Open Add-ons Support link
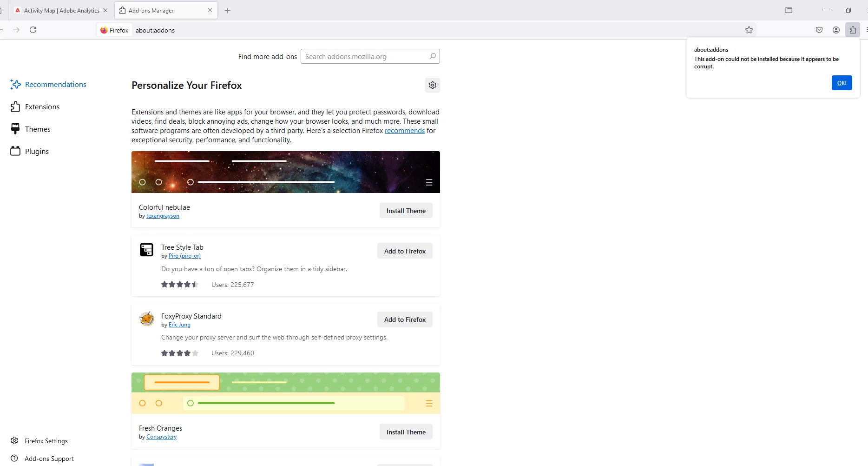This screenshot has width=868, height=466. (x=42, y=459)
